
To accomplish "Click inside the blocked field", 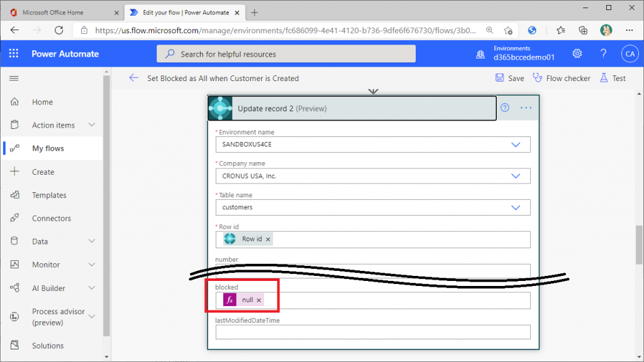I will click(373, 300).
